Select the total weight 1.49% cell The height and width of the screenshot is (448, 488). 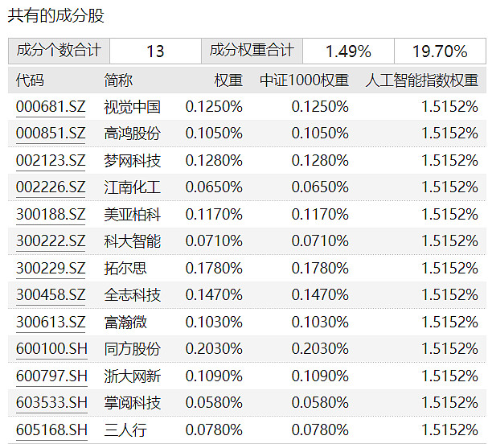click(348, 51)
